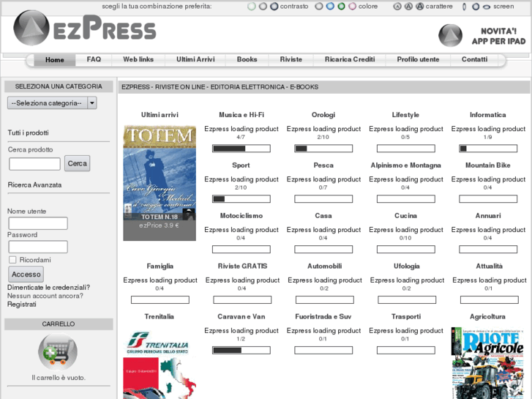
Task: Open the Contatti menu item
Action: click(474, 59)
